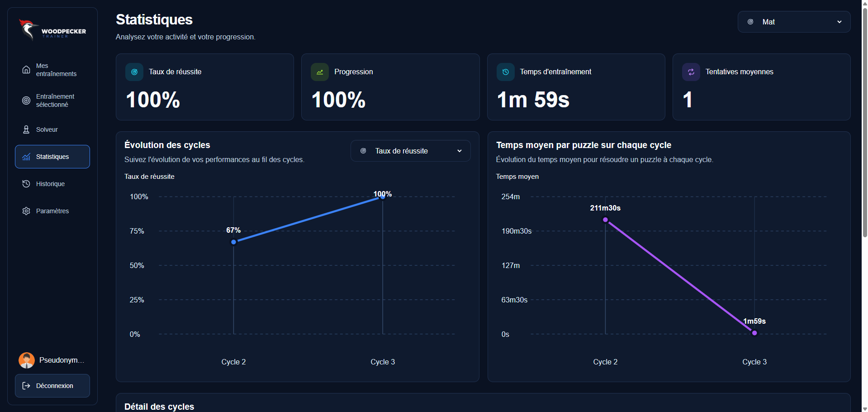Open Mes entraînements page
This screenshot has height=412, width=868.
click(52, 70)
